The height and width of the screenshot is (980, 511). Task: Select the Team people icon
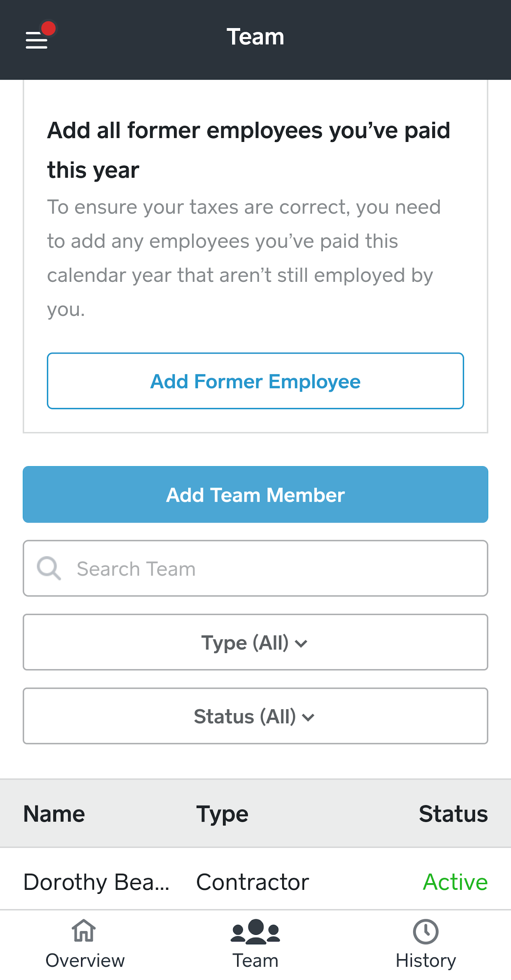tap(255, 932)
